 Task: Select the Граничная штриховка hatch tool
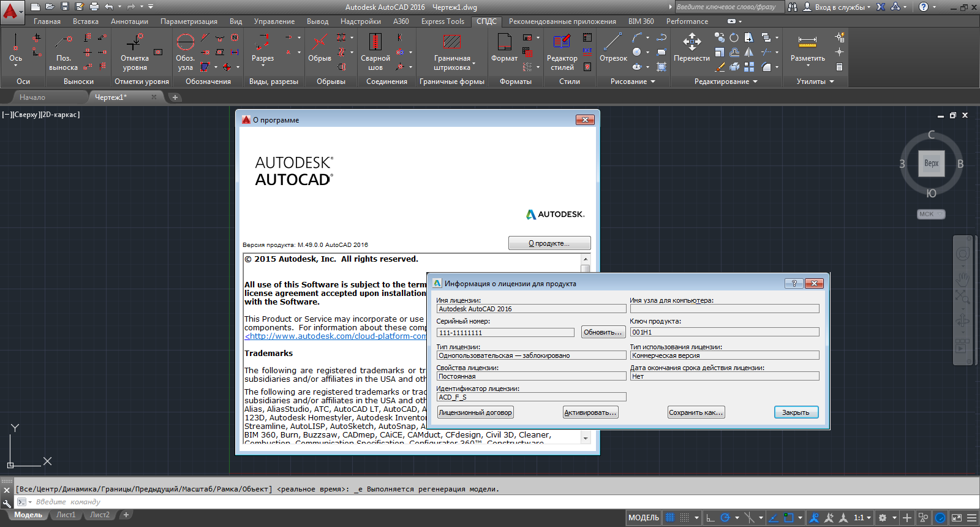point(452,51)
